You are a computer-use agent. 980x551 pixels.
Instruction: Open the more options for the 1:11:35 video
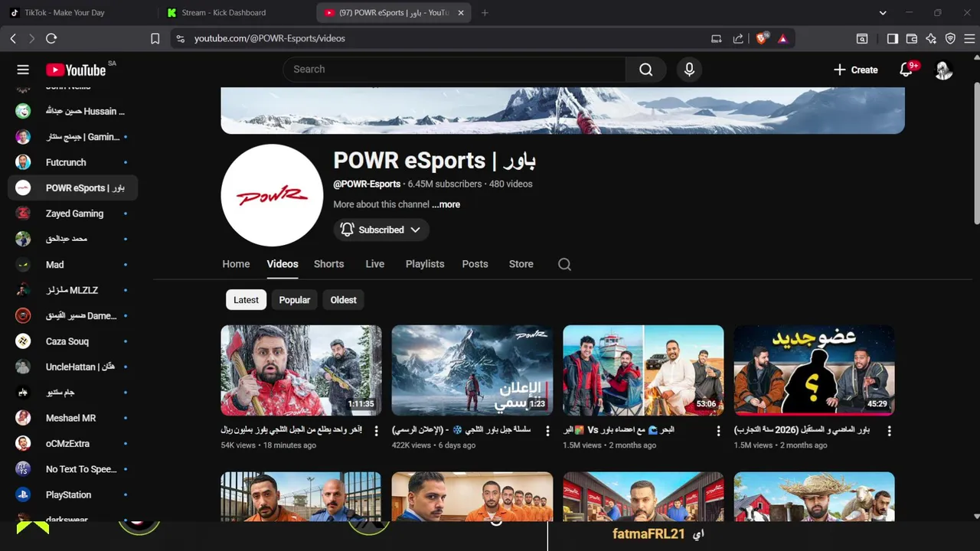coord(376,431)
